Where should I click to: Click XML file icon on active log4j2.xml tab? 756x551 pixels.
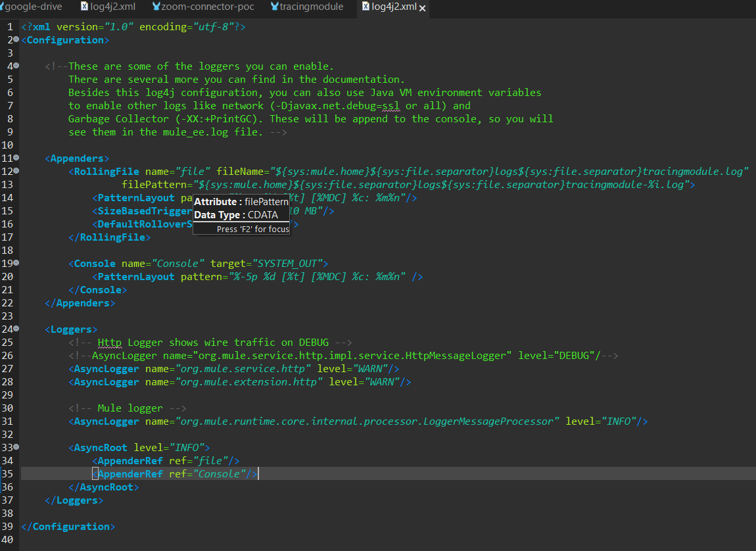(x=366, y=7)
